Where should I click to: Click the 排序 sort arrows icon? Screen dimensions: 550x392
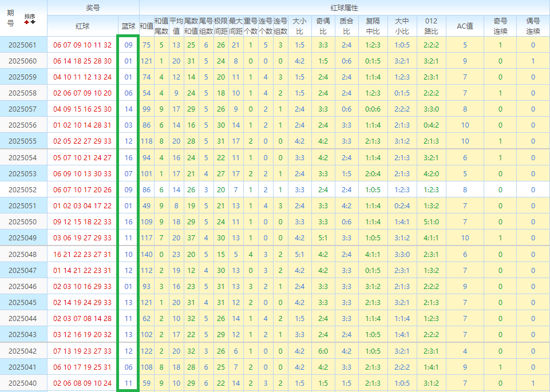pos(30,19)
